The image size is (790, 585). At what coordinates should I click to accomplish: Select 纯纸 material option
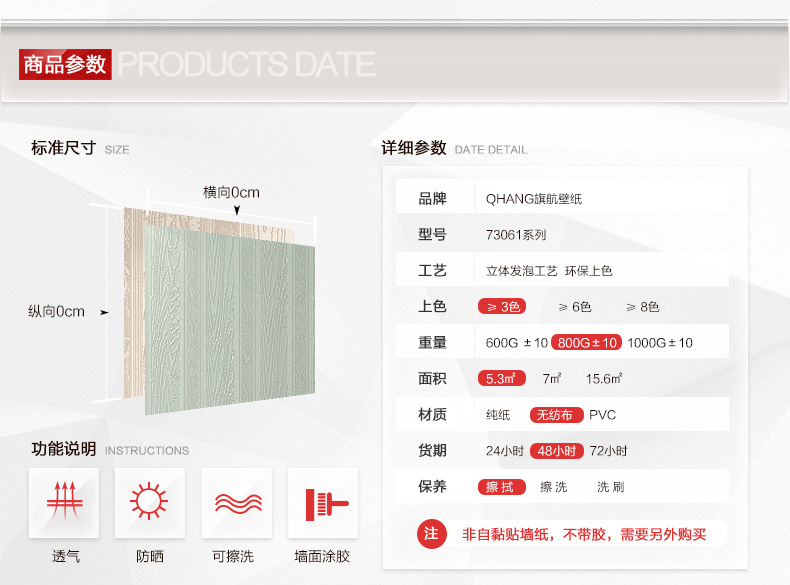498,415
